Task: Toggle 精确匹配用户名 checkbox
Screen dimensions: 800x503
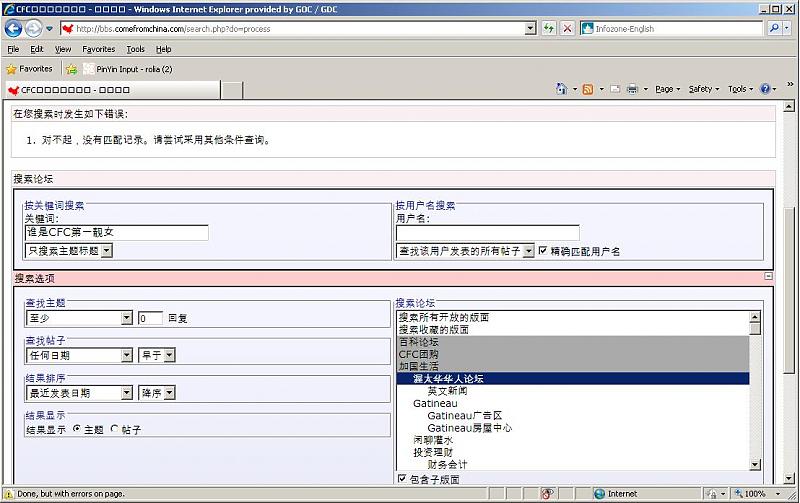Action: (543, 251)
